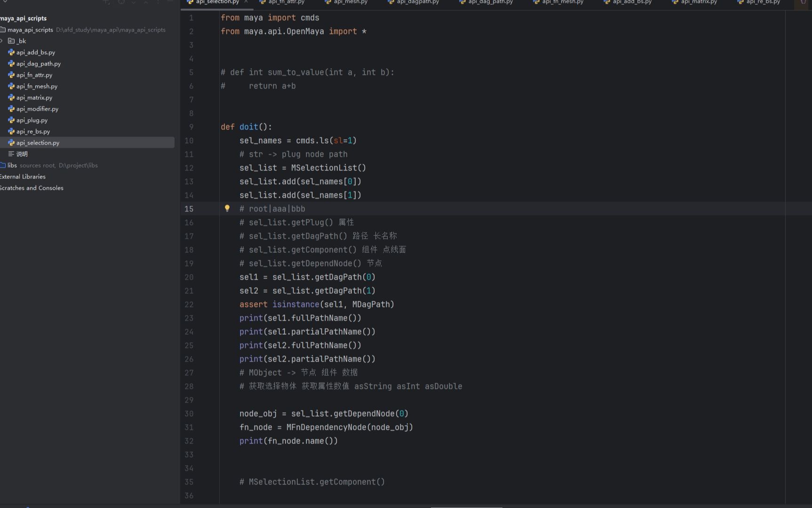The image size is (812, 508).
Task: Switch to the api_mesh.py tab
Action: 350,2
